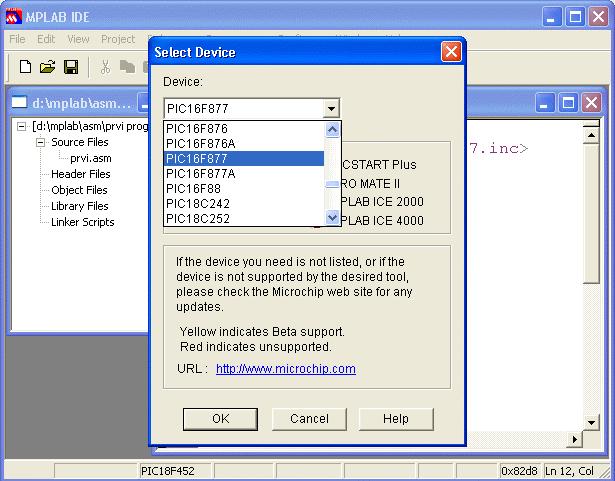Maximize the editor child window
Screen dimensions: 615x481
tap(568, 103)
